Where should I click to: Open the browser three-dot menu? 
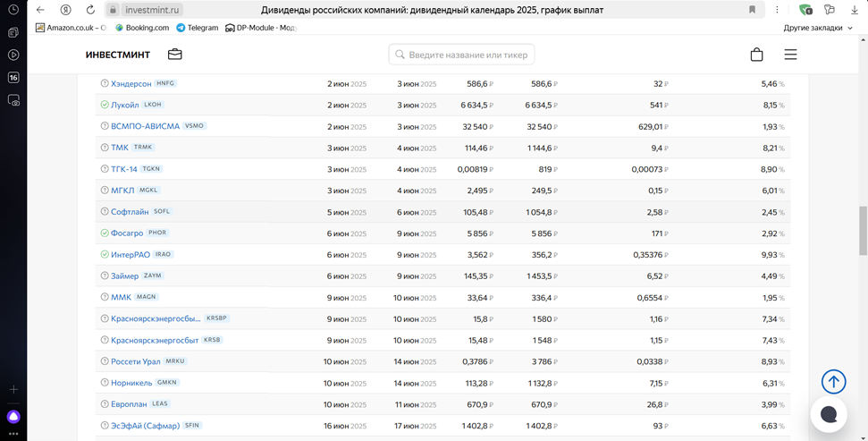coord(777,10)
